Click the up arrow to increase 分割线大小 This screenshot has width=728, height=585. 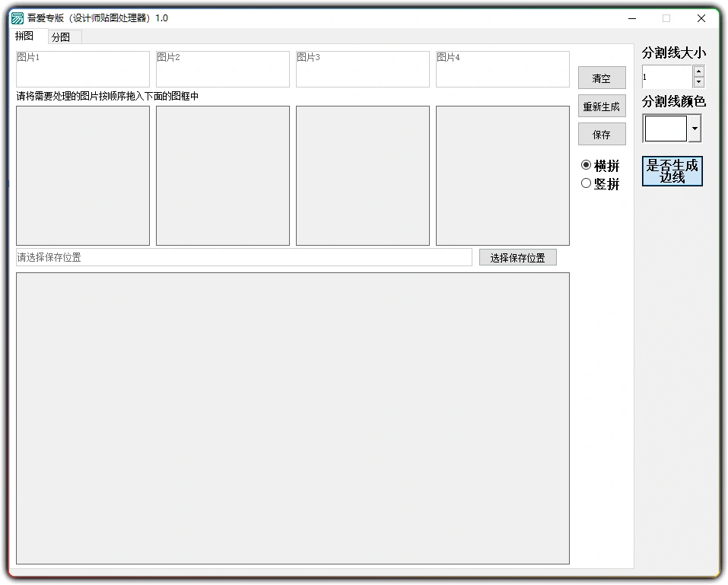pyautogui.click(x=698, y=72)
